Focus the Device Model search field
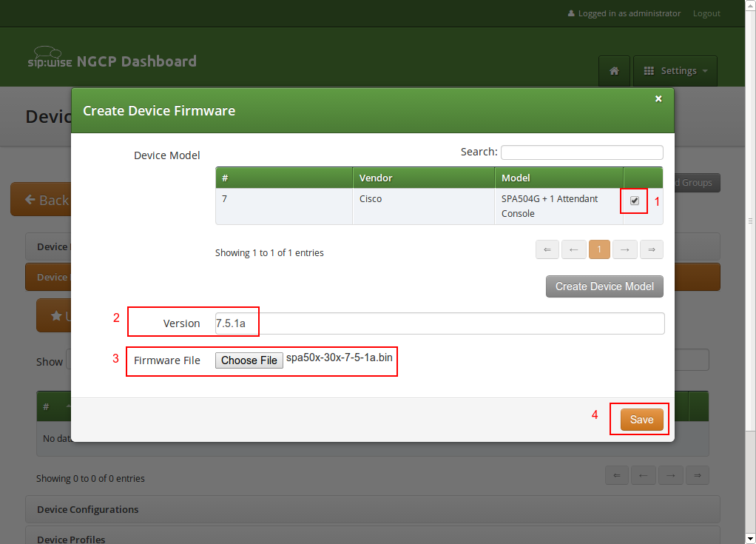756x544 pixels. coord(582,152)
